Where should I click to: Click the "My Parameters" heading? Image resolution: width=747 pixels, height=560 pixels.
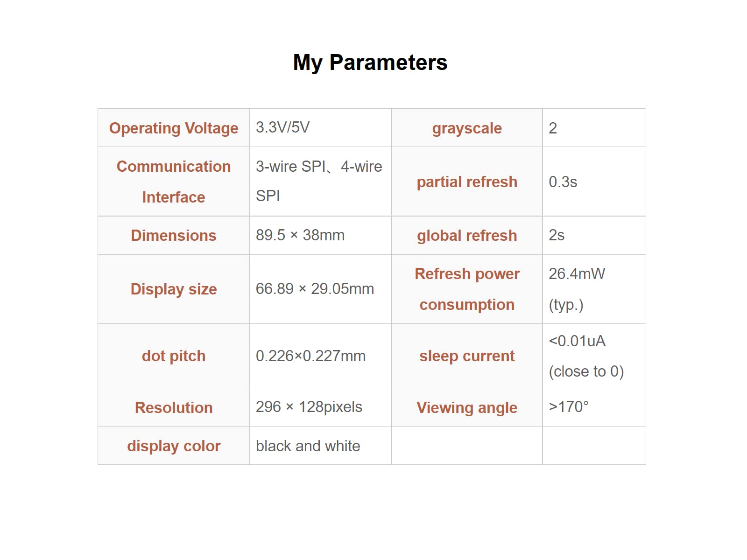370,63
